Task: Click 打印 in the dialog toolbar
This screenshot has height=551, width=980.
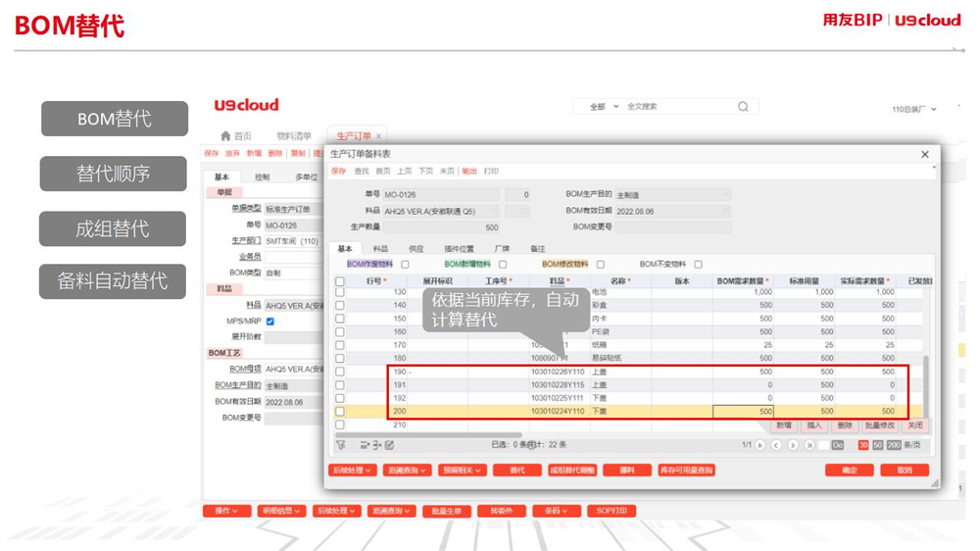Action: click(491, 172)
